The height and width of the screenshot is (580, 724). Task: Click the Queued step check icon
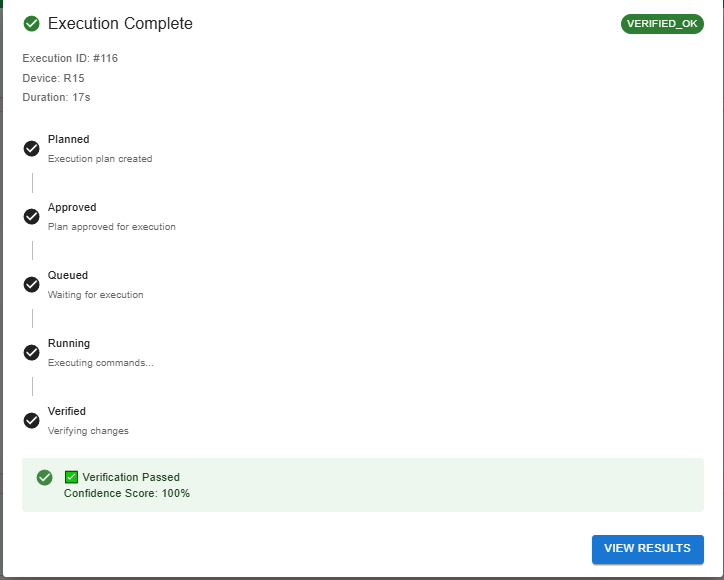click(x=31, y=284)
